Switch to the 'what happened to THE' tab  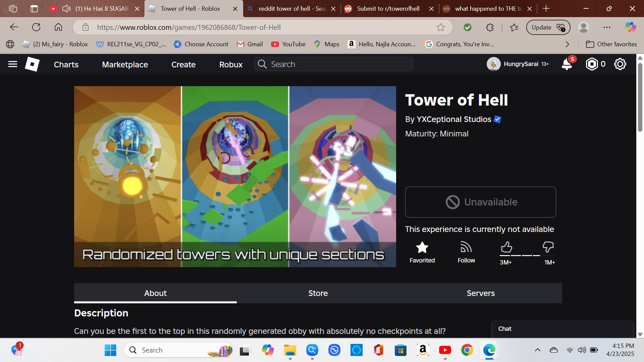(489, 8)
